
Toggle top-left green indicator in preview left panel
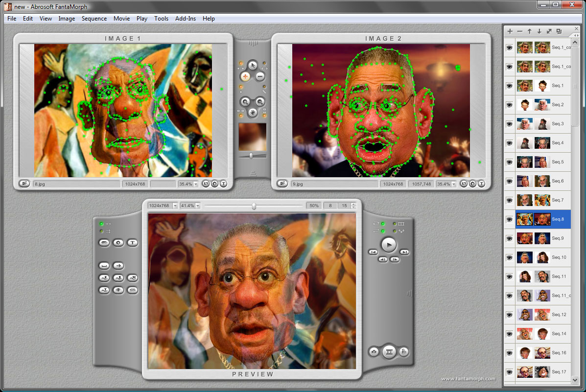[x=101, y=224]
